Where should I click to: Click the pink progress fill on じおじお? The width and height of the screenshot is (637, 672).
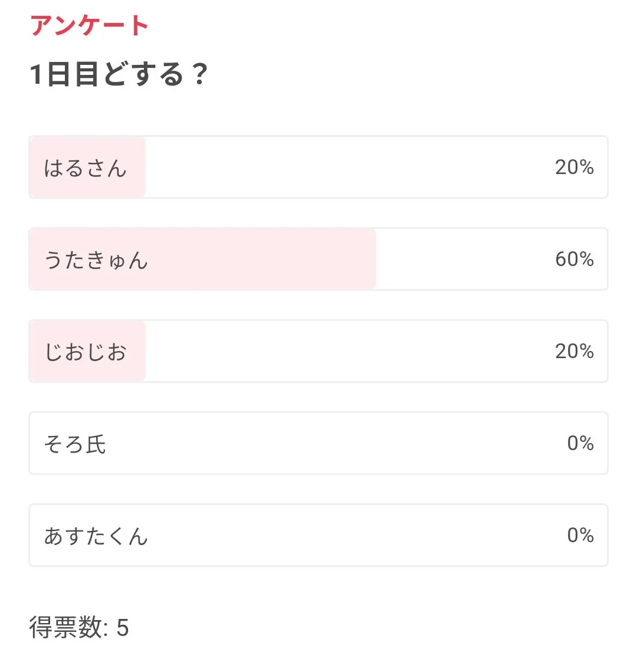click(x=136, y=352)
